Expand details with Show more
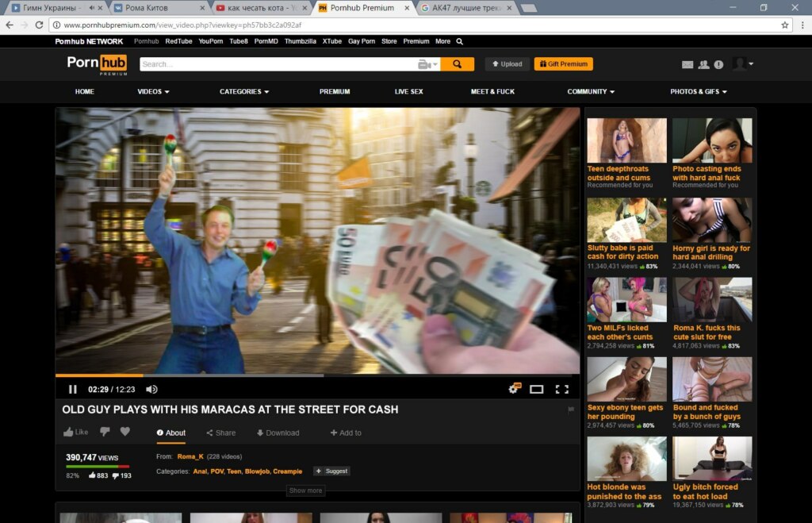The height and width of the screenshot is (523, 812). click(305, 490)
